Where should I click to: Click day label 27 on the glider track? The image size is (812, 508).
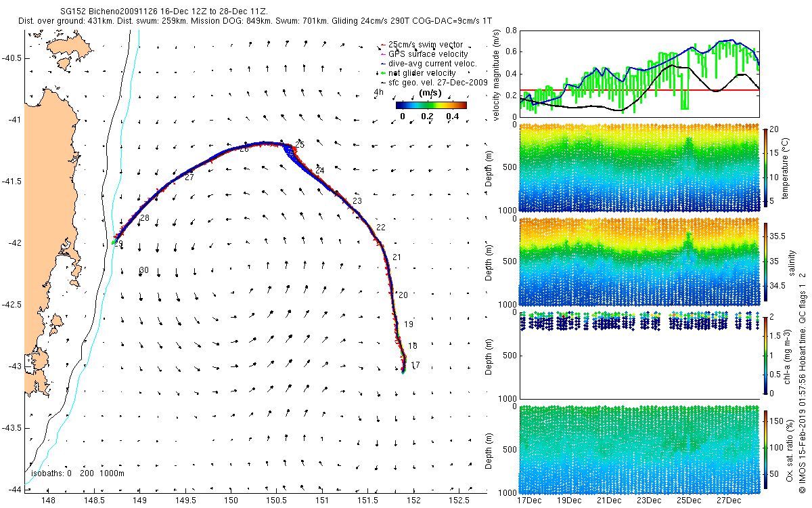pos(189,177)
